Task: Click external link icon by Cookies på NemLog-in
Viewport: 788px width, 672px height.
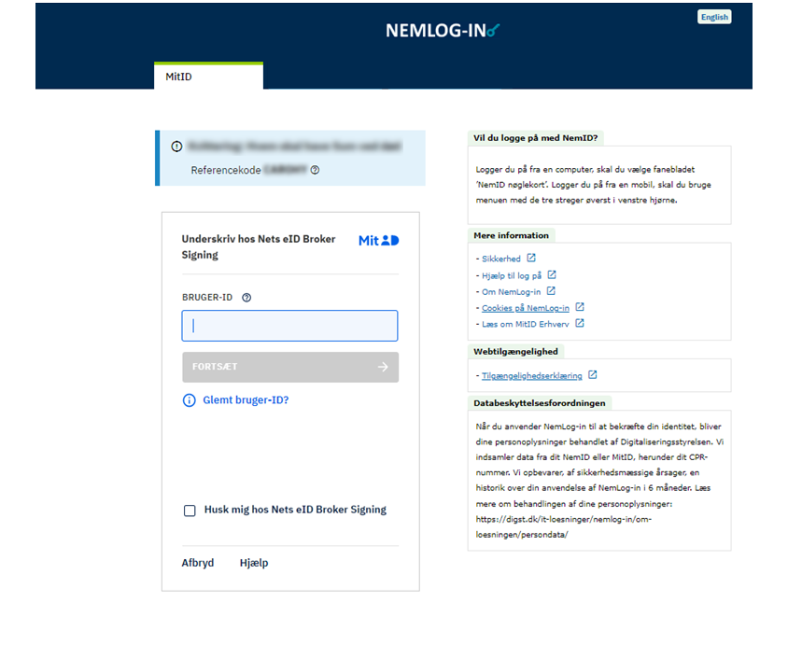Action: tap(580, 307)
